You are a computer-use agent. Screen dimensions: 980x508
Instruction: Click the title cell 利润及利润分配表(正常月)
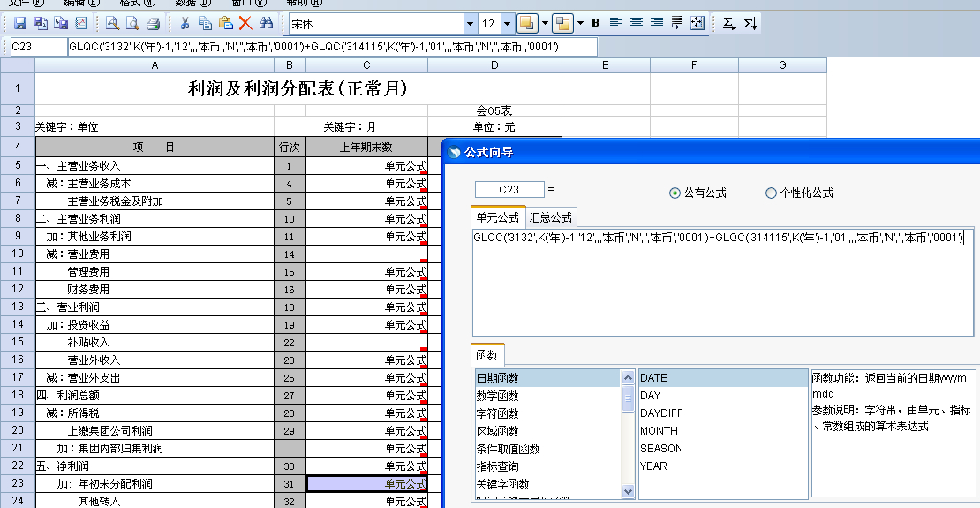click(x=298, y=89)
